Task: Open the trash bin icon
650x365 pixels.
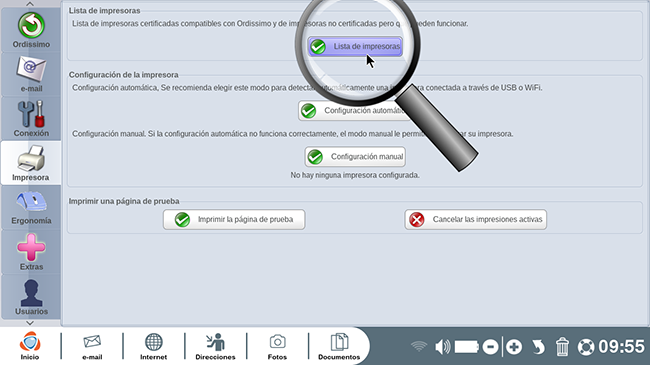Action: (562, 347)
